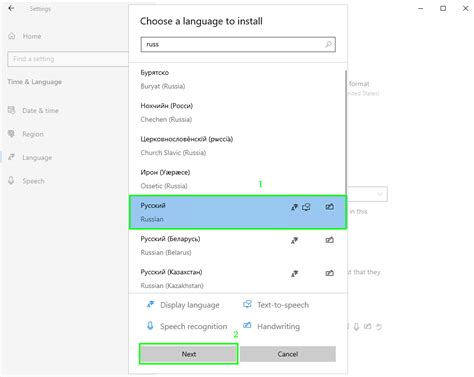
Task: Focus the Find a setting search box
Action: tap(68, 59)
